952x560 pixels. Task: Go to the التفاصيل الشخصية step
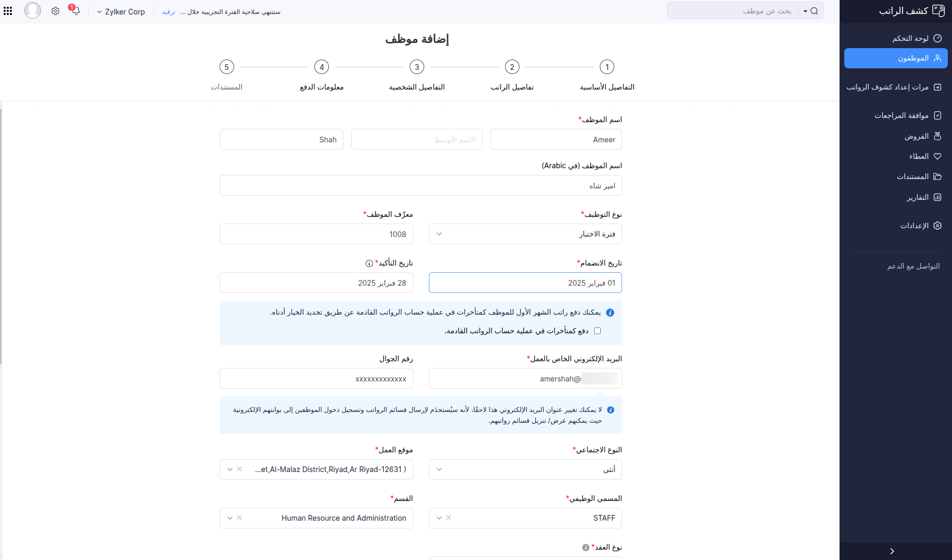[417, 66]
